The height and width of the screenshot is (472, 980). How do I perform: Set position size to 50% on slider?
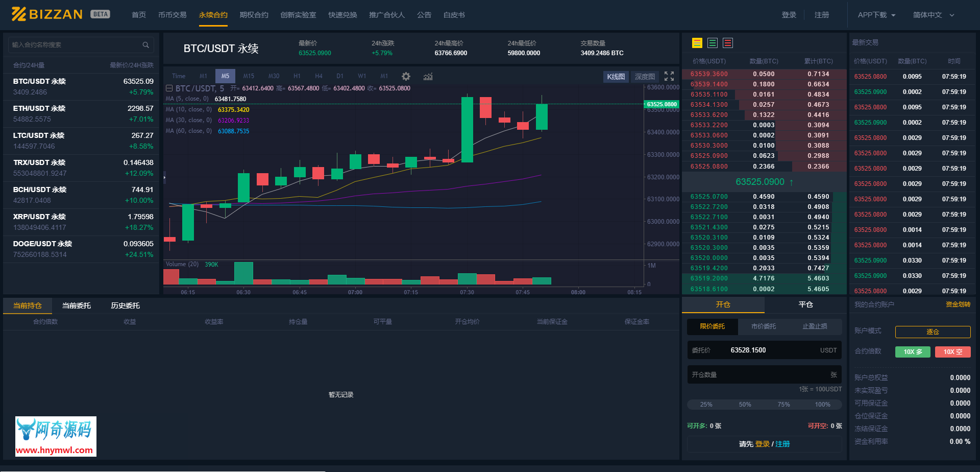point(745,405)
